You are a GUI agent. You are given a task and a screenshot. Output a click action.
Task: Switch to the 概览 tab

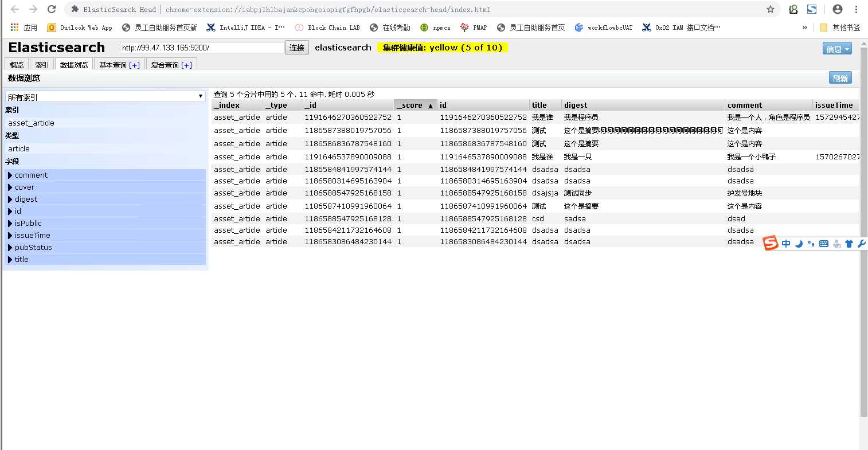tap(17, 64)
